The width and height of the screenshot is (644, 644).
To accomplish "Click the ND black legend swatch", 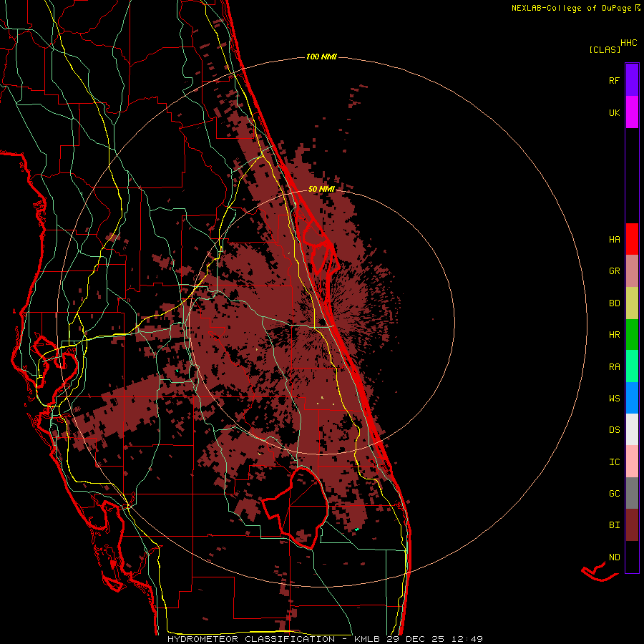I will point(632,557).
